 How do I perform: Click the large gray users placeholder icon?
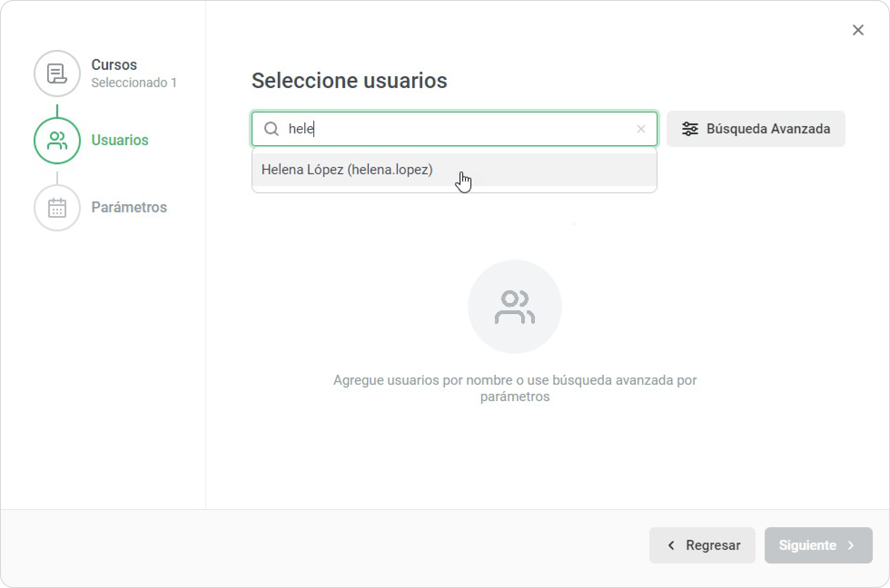tap(514, 307)
